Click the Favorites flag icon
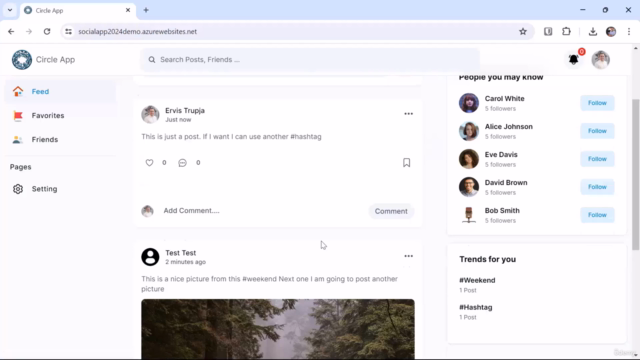The height and width of the screenshot is (360, 640). 18,116
